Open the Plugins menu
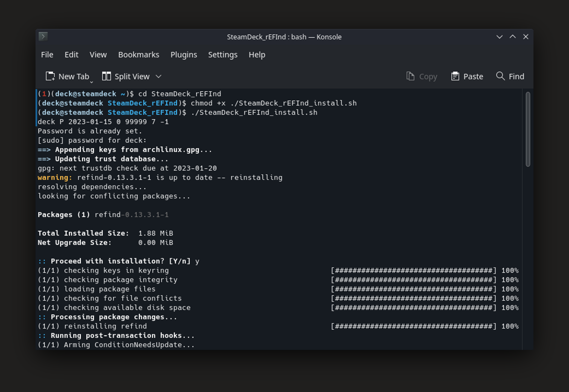This screenshot has height=392, width=569. tap(184, 55)
